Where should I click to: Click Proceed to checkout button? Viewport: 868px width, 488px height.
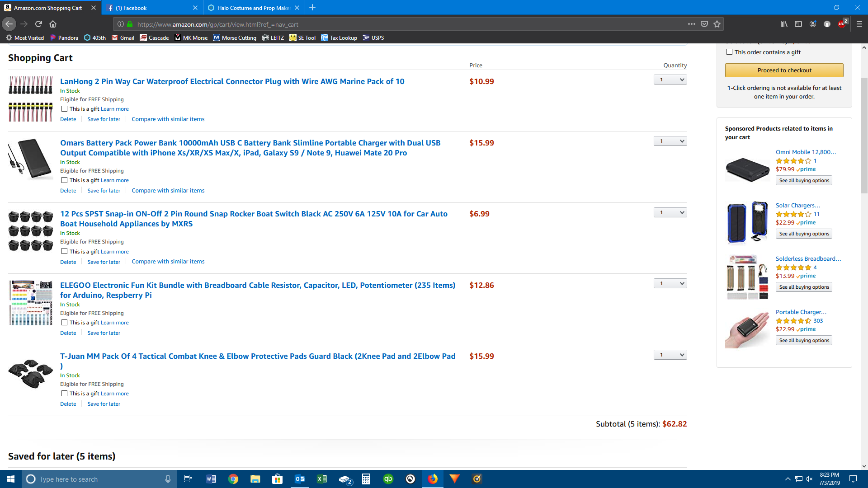click(784, 70)
